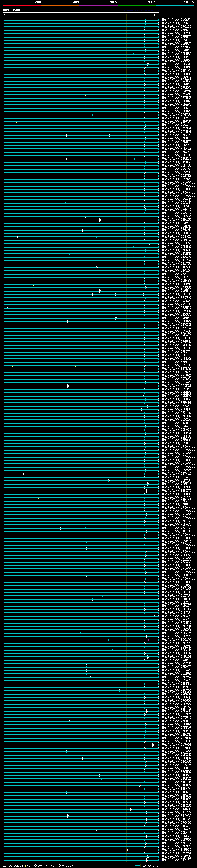Click on UniRef100_B6JVN7 text
197x868 pixels.
pyautogui.click(x=177, y=91)
